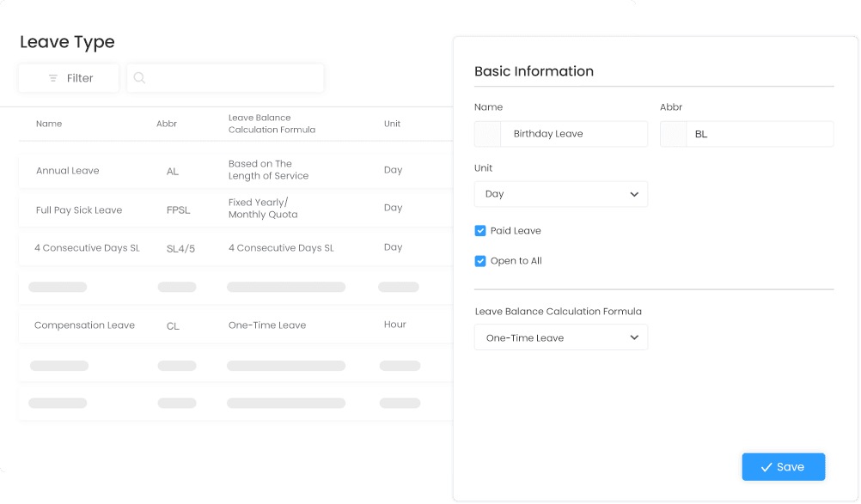861x504 pixels.
Task: Select the Annual Leave row name
Action: [68, 171]
